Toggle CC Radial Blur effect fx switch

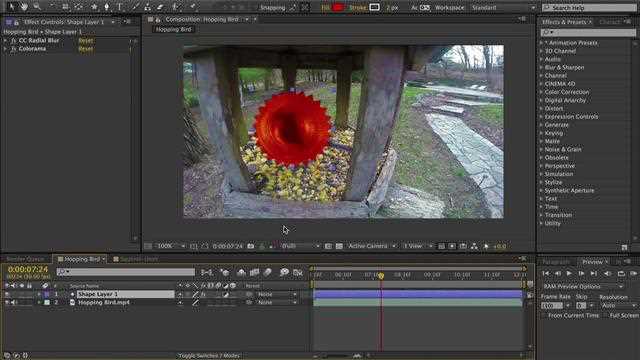[13, 40]
